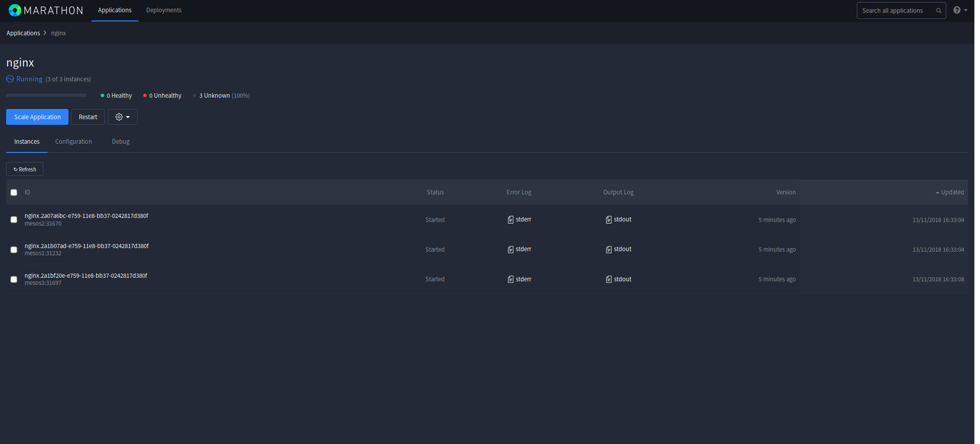
Task: Sort by the Version column header
Action: [x=786, y=192]
